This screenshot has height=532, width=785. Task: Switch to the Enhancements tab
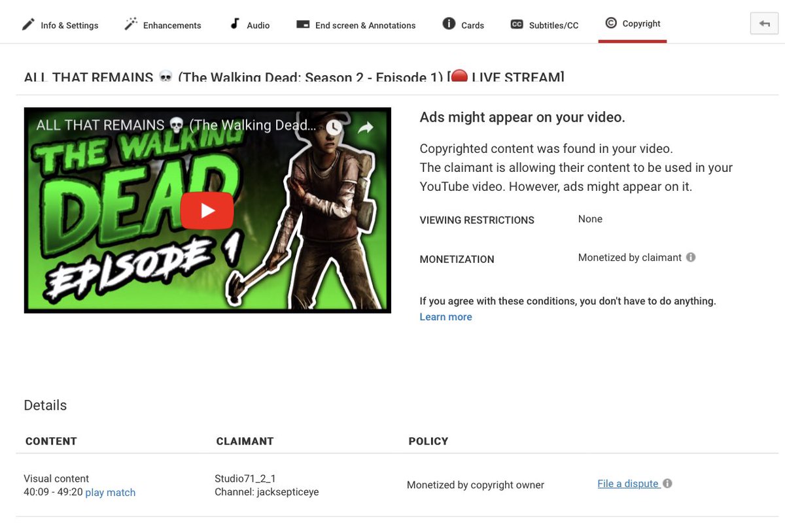pos(163,25)
